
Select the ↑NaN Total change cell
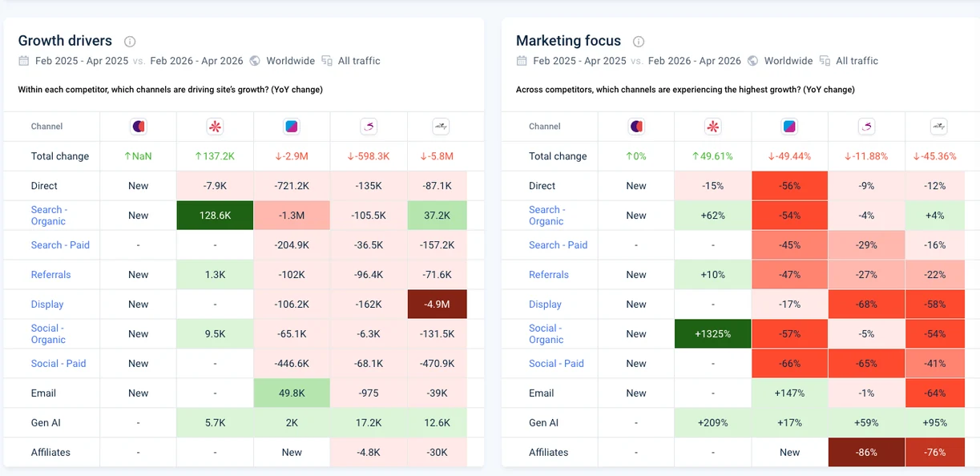click(138, 156)
